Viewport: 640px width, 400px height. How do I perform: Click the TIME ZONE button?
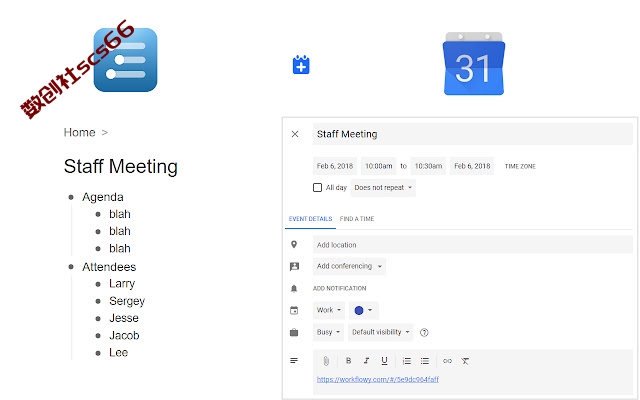coord(520,166)
